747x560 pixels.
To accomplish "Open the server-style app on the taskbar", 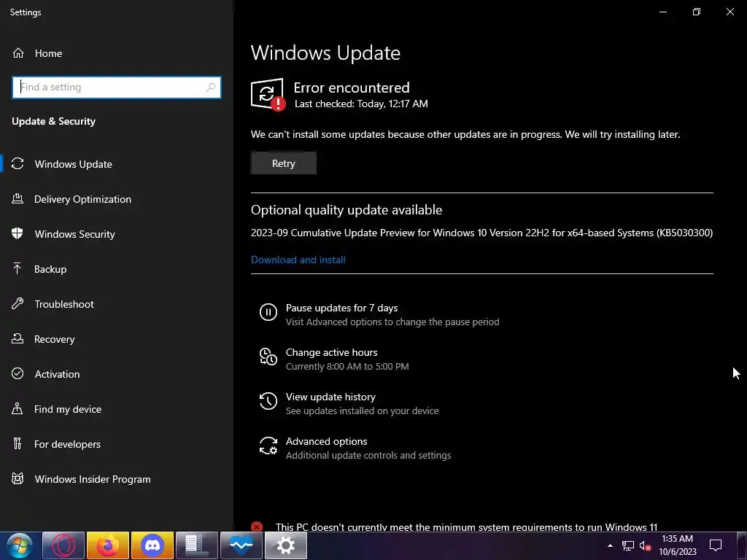I will coord(197,545).
